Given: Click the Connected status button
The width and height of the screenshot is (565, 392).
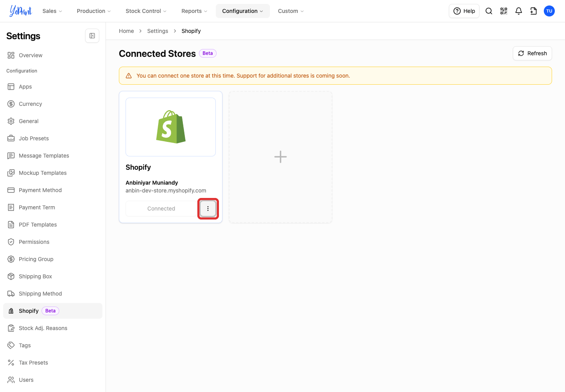Looking at the screenshot, I should [161, 209].
